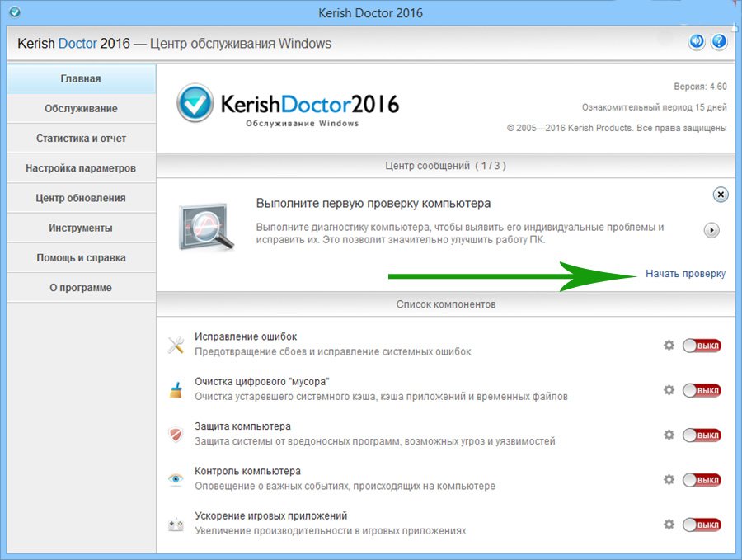Click Ознакомительный период 15 дней text
This screenshot has width=742, height=560.
(x=655, y=107)
